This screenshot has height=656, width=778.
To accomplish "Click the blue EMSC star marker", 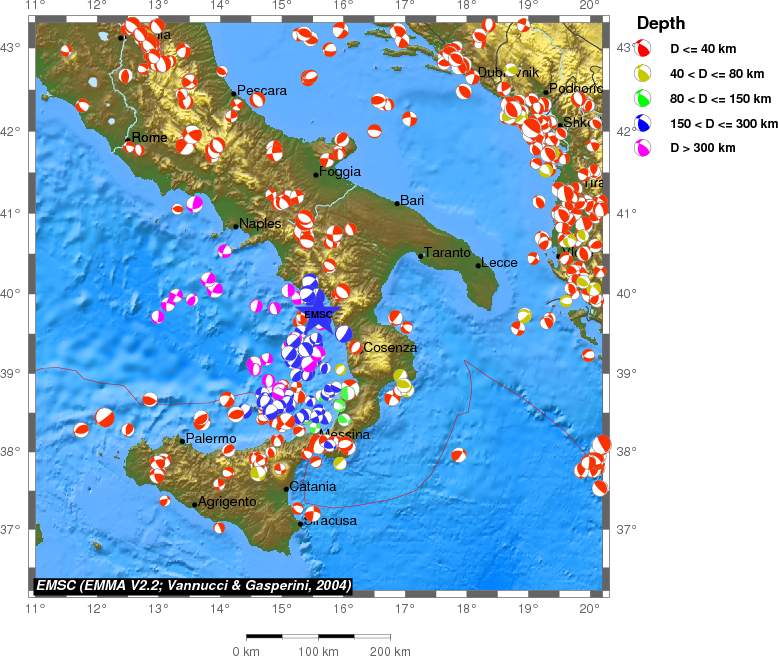I will pos(316,311).
